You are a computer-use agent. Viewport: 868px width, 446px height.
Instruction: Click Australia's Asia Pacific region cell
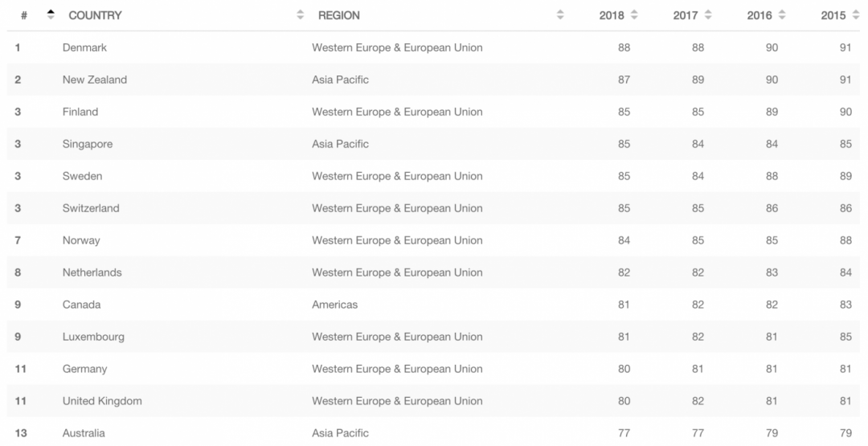click(x=340, y=433)
